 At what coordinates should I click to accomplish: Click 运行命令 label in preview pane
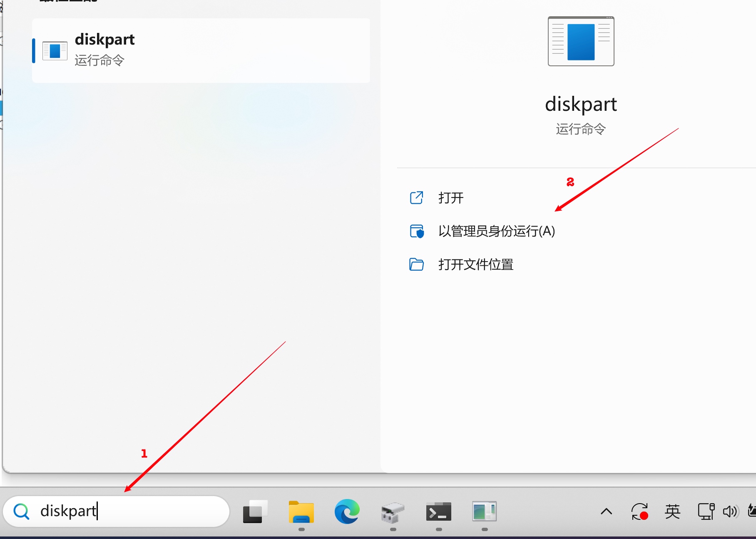pyautogui.click(x=581, y=129)
